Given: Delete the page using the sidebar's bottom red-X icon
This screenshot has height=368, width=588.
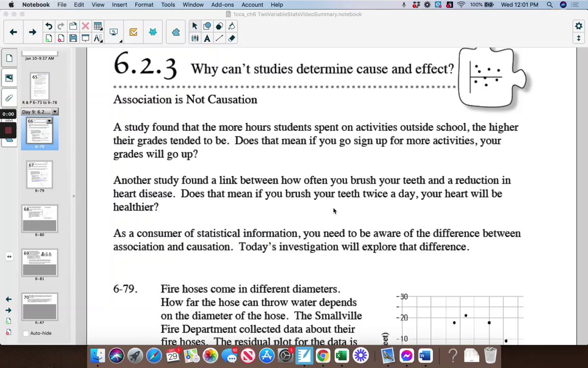Looking at the screenshot, I should [8, 332].
